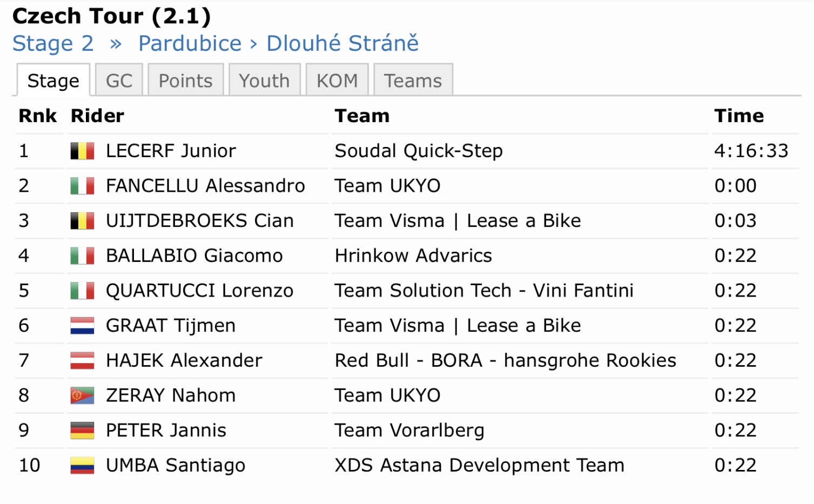Click the Belgian flag beside UIJTDEBROEKS Cian
Screen dimensions: 814x504
coord(82,221)
